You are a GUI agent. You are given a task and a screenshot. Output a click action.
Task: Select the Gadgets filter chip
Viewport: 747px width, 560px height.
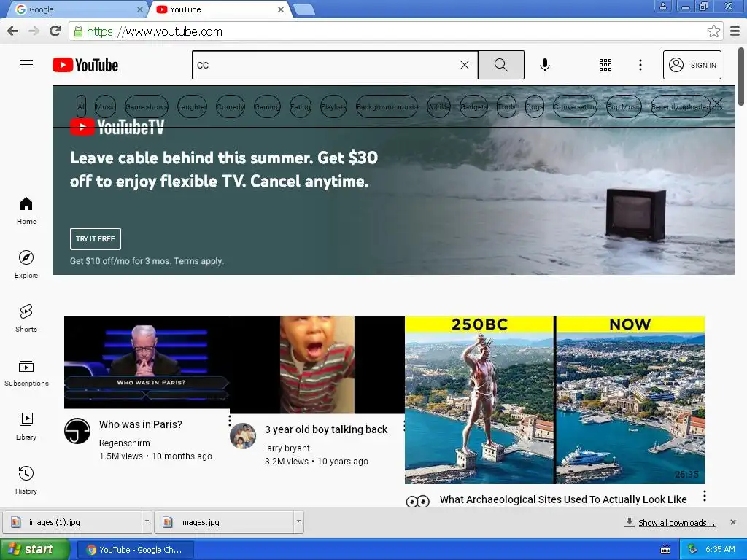(x=474, y=106)
